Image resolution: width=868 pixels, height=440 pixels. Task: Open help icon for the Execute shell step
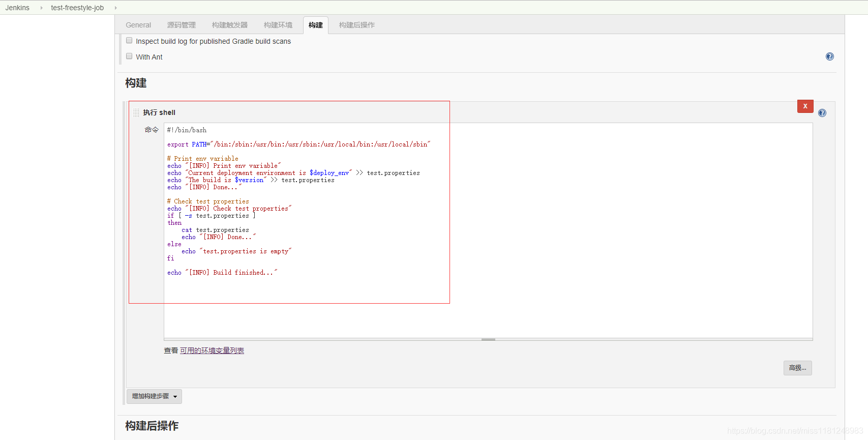822,113
